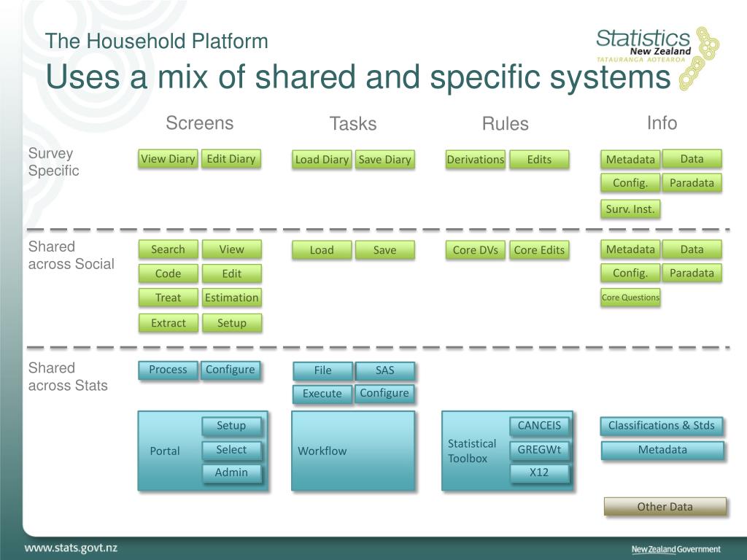Select the blue SAS task box
747x560 pixels.
(384, 370)
